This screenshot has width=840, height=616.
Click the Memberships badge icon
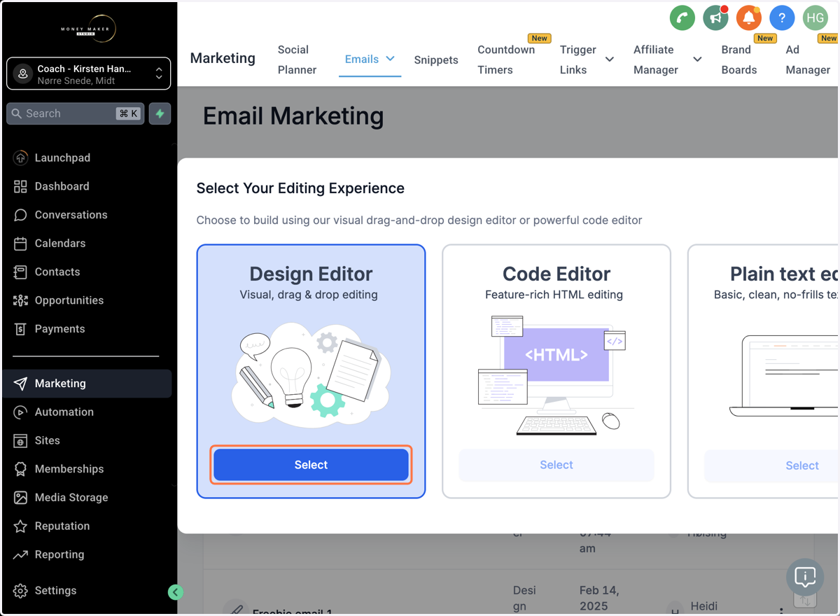20,469
